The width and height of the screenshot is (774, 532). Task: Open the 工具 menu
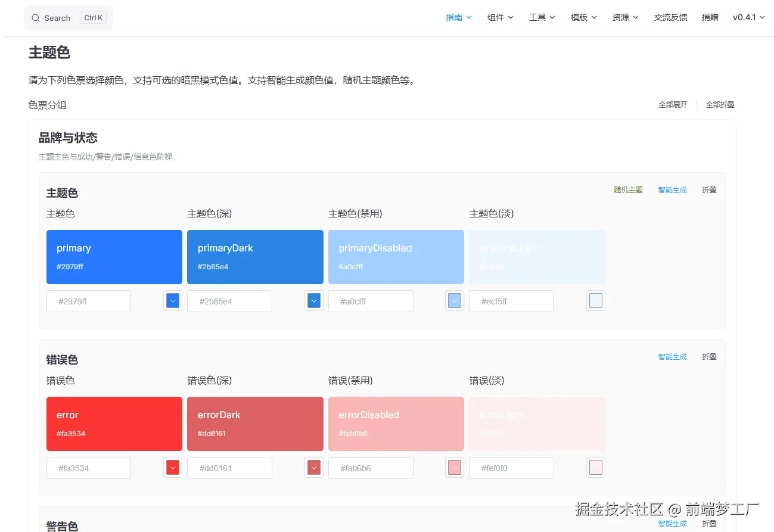(542, 17)
